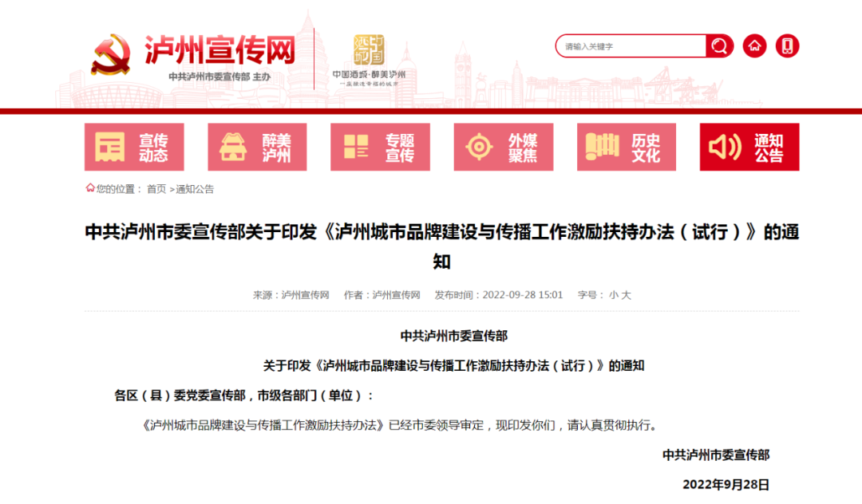
Task: Click the 宣传动态 news board icon
Action: tap(110, 148)
